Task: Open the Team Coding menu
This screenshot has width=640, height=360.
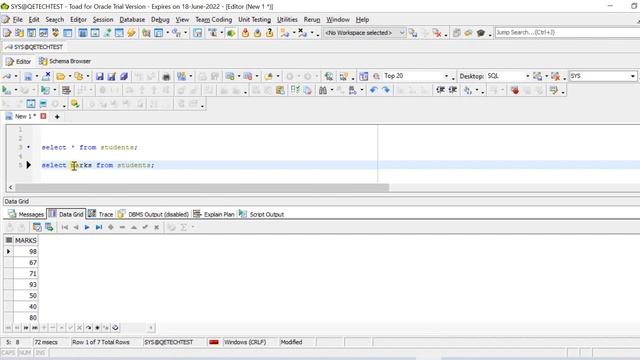Action: [x=213, y=20]
